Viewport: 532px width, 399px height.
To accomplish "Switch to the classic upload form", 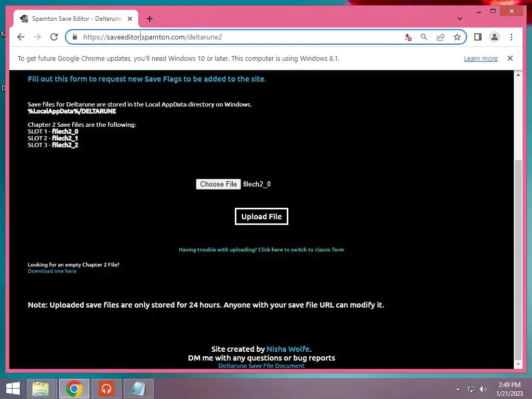I will pos(261,249).
